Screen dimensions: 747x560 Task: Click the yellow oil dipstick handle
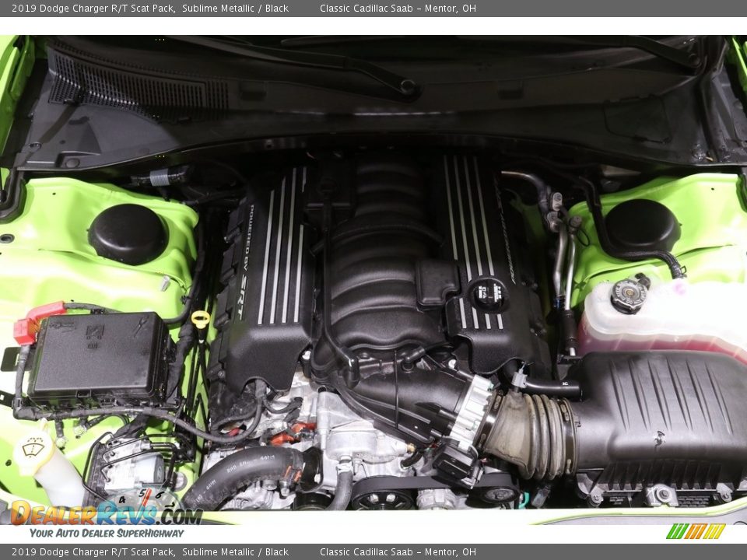pyautogui.click(x=201, y=319)
